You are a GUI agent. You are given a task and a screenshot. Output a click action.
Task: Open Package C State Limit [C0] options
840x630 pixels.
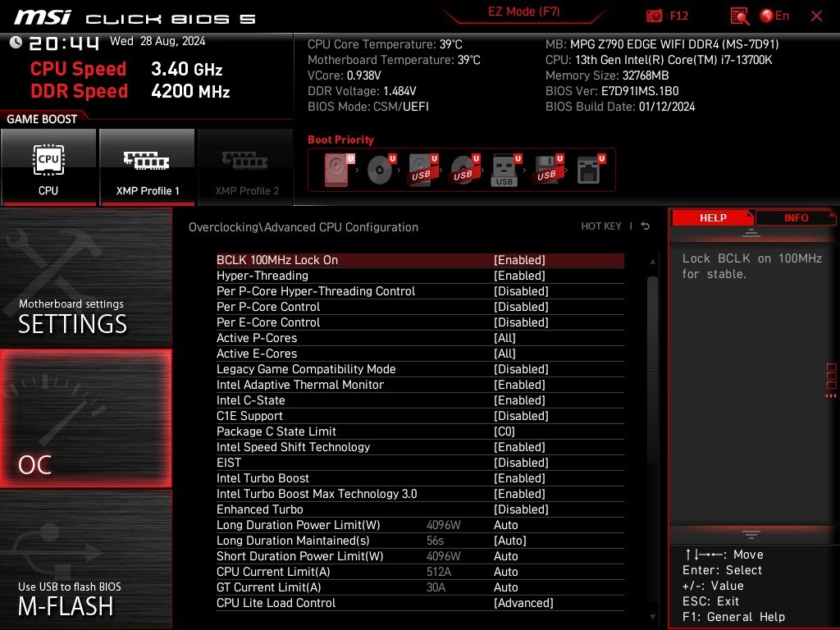504,431
